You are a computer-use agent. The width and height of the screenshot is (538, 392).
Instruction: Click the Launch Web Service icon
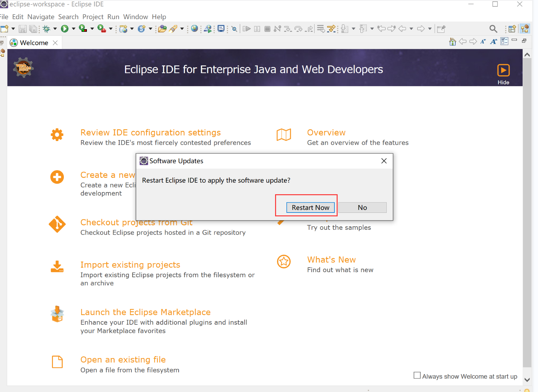pos(208,29)
